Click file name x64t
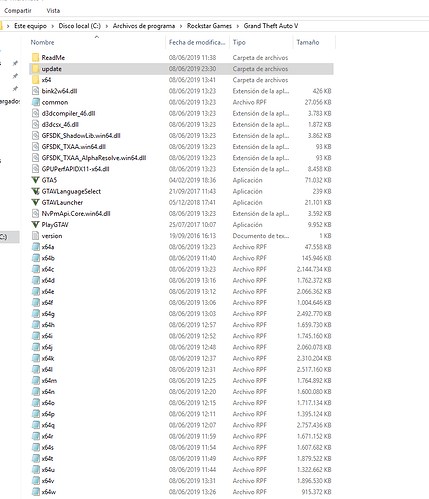This screenshot has height=499, width=429. coord(47,459)
